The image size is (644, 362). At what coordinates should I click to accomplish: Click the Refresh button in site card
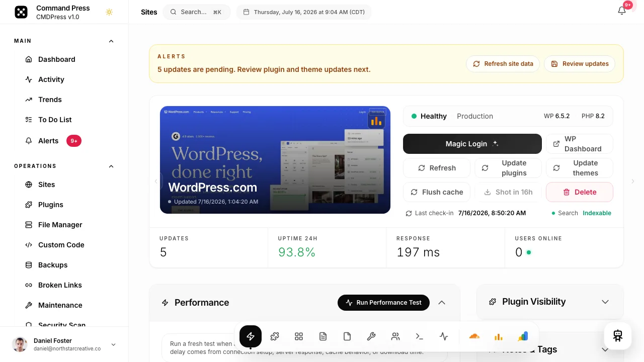(437, 168)
